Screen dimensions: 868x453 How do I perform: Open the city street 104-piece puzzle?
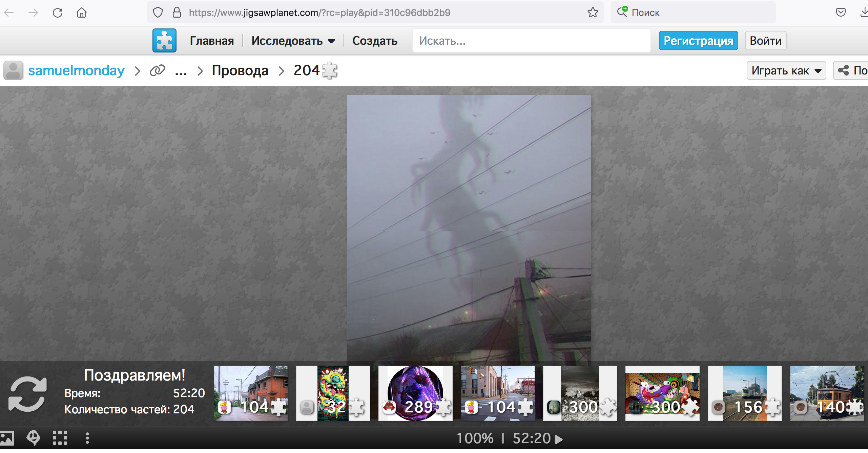pyautogui.click(x=498, y=393)
